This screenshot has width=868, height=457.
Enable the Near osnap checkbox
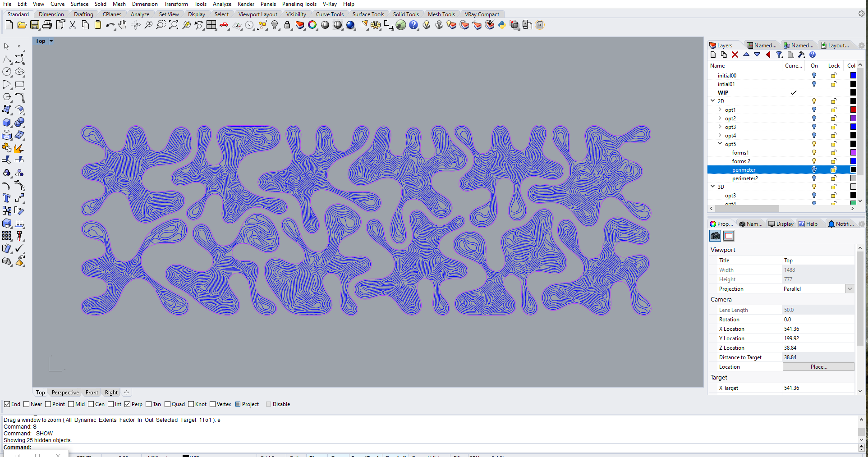[x=27, y=404]
